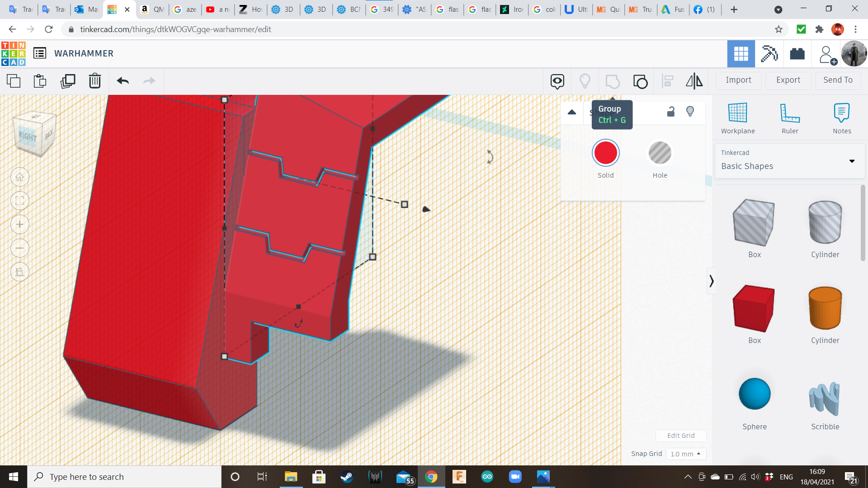Click the Home view button
The image size is (868, 488).
[20, 177]
